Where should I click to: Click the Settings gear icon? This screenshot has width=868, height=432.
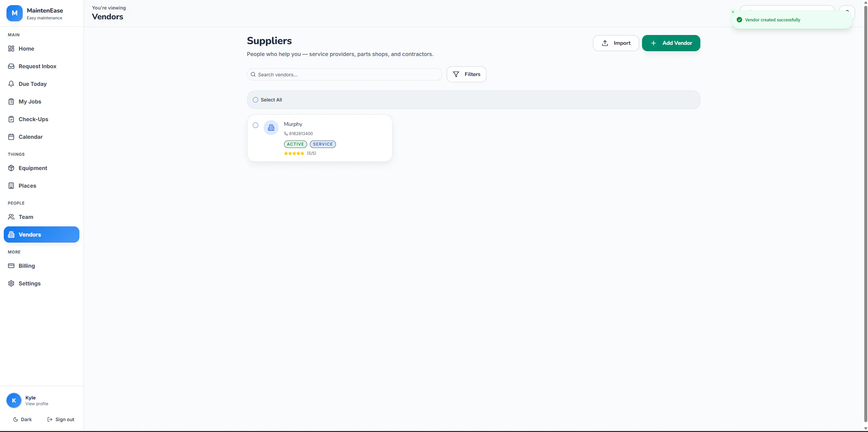point(11,283)
